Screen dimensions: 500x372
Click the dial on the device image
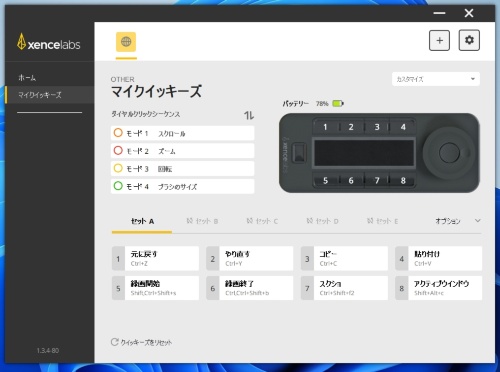click(449, 153)
